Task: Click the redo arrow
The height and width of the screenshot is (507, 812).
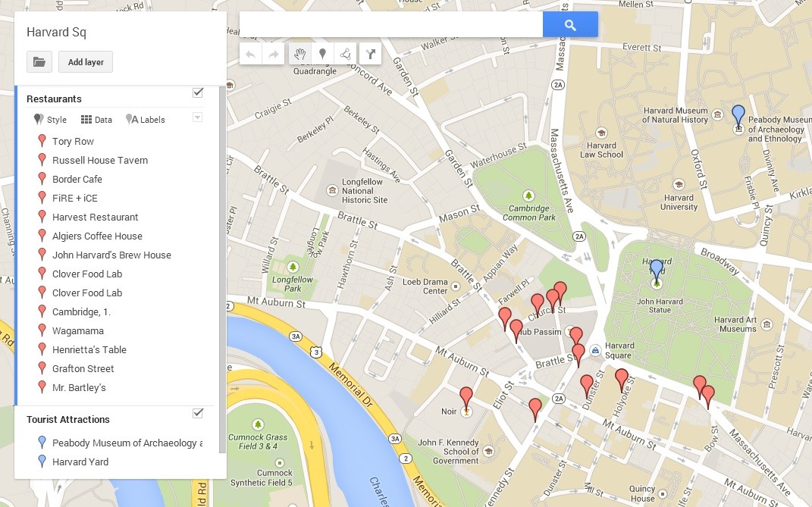Action: point(273,54)
